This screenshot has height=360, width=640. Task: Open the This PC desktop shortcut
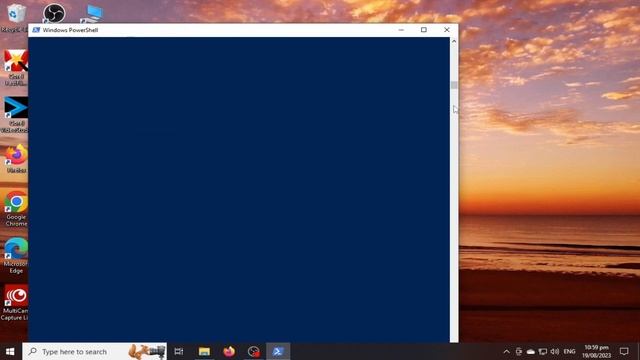point(92,13)
